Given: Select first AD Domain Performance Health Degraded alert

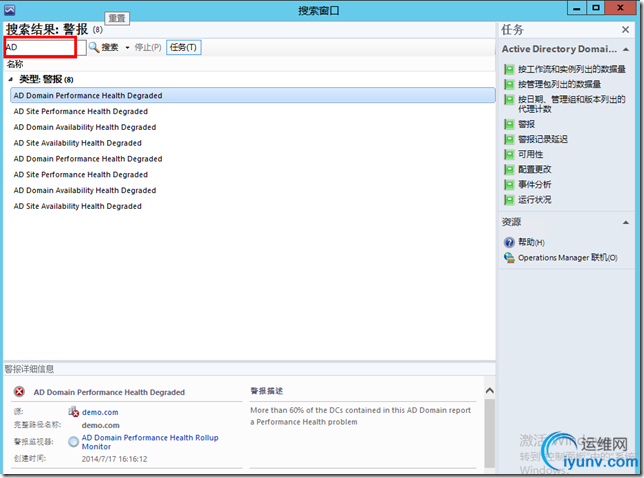Looking at the screenshot, I should [253, 95].
